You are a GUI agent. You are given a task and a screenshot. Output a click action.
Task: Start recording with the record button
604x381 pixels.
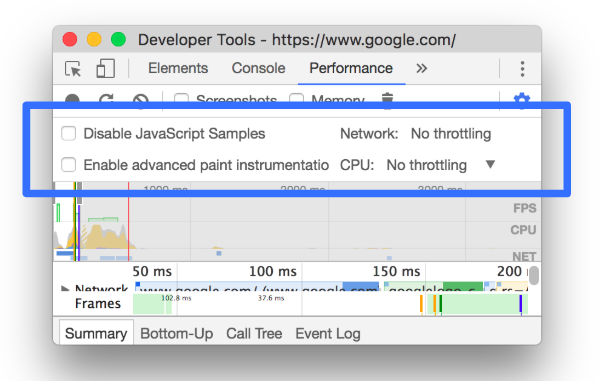tap(72, 99)
